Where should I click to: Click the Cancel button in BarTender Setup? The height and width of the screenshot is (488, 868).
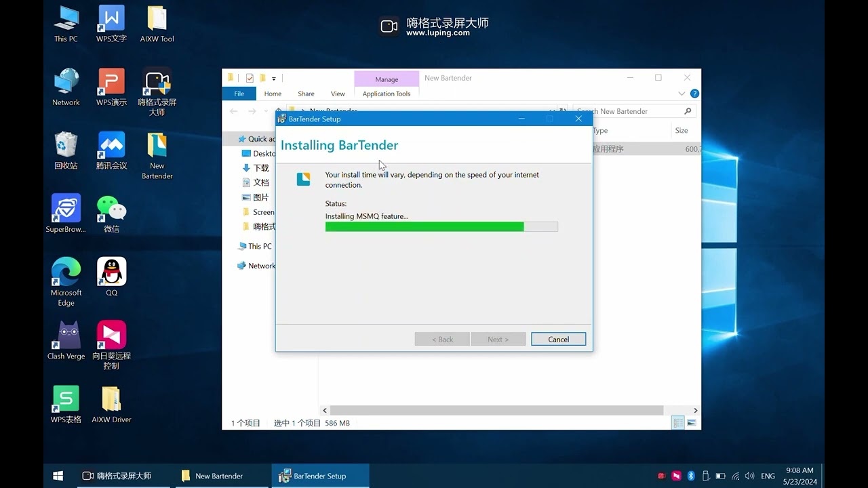pyautogui.click(x=558, y=339)
